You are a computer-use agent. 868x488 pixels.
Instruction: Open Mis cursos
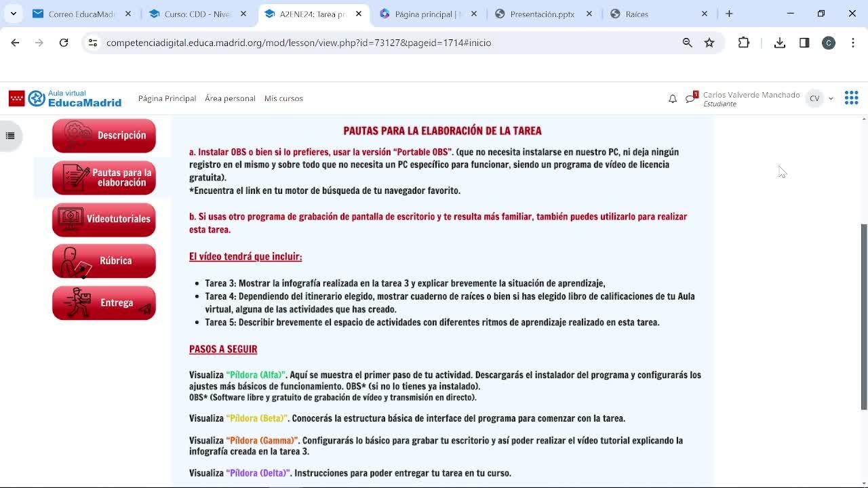[x=283, y=98]
